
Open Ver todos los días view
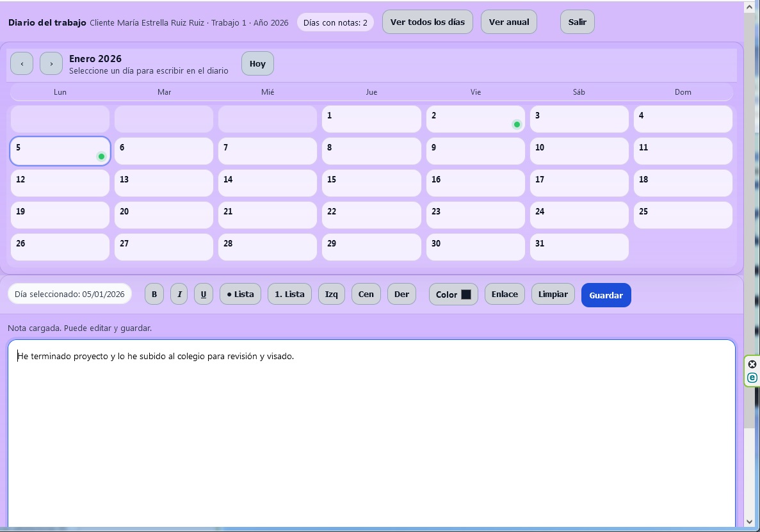click(x=428, y=22)
